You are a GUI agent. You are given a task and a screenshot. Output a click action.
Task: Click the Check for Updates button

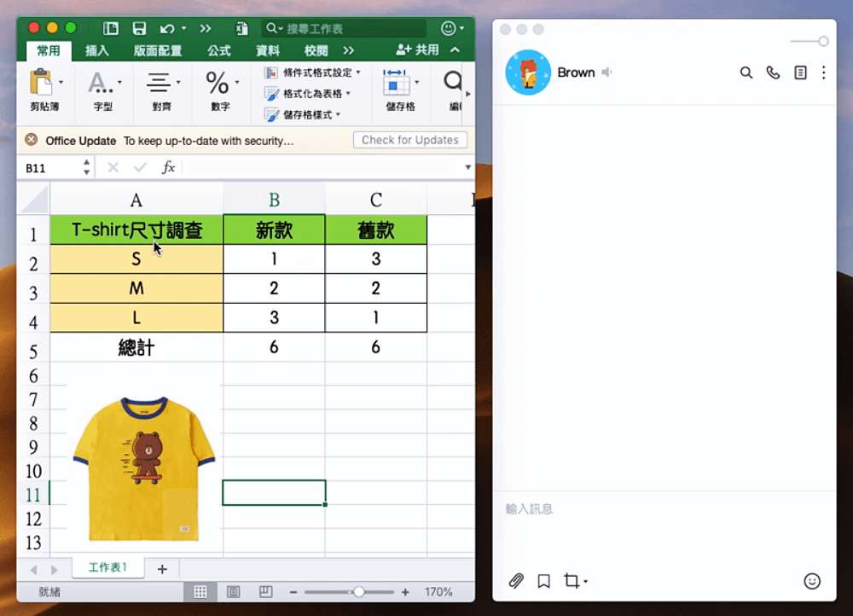pyautogui.click(x=410, y=140)
